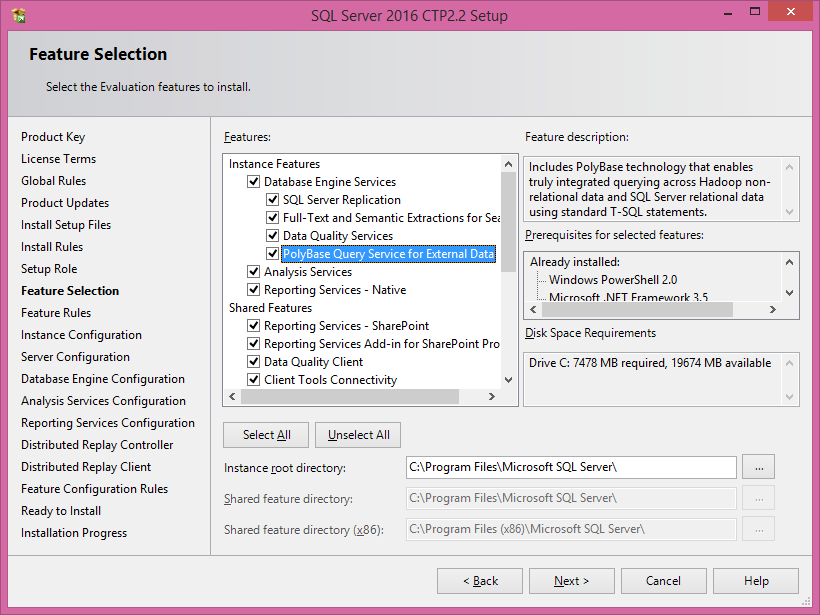Click Drive C disk space text

coord(650,362)
